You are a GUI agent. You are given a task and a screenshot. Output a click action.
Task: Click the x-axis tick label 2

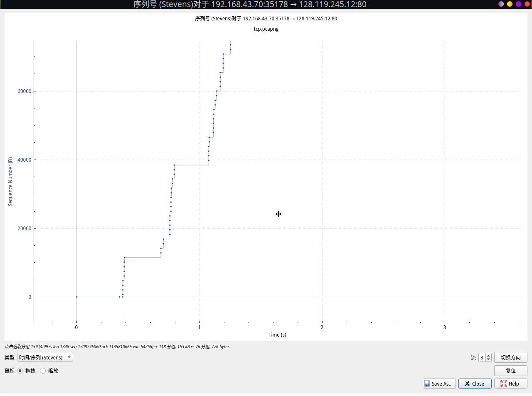coord(322,327)
